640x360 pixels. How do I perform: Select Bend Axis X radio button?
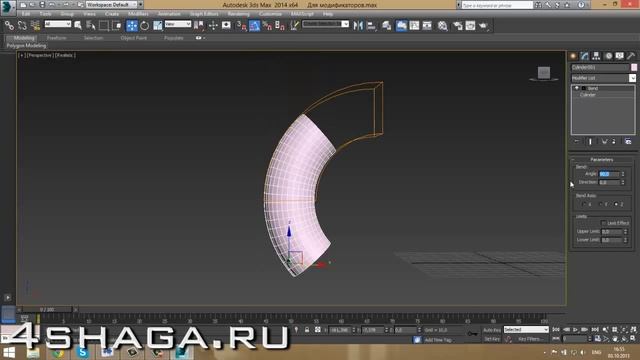[584, 204]
